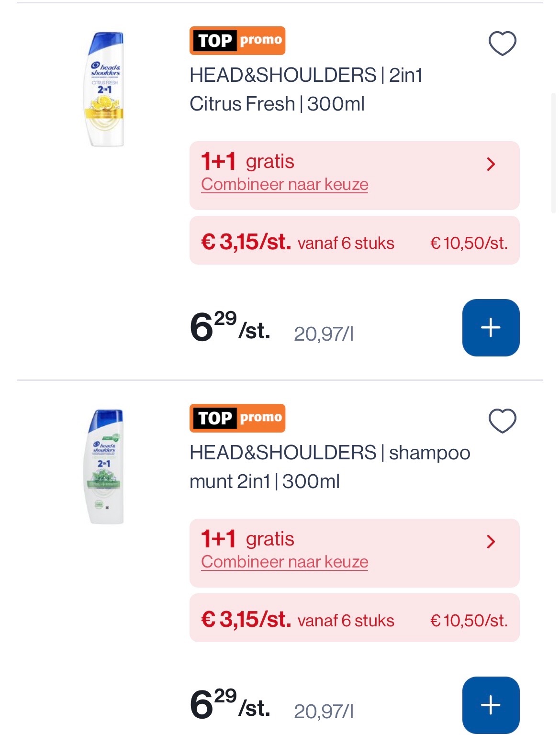Click the 6,29/st. price of Citrus Fresh
This screenshot has width=560, height=756.
[x=230, y=328]
